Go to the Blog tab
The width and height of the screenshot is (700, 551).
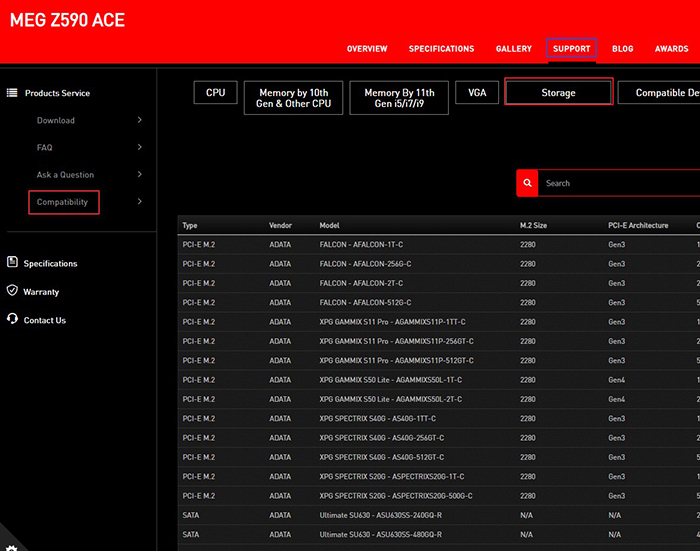(623, 49)
